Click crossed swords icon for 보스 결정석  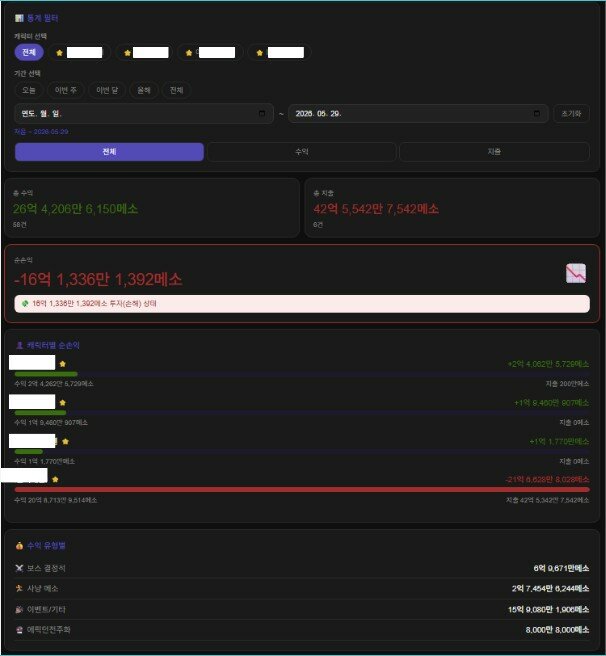19,568
